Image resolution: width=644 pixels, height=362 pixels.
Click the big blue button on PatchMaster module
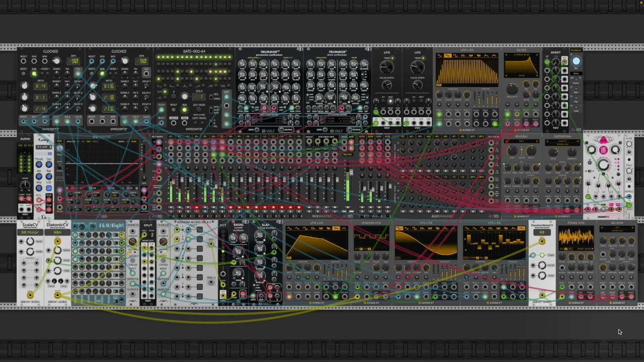point(576,61)
